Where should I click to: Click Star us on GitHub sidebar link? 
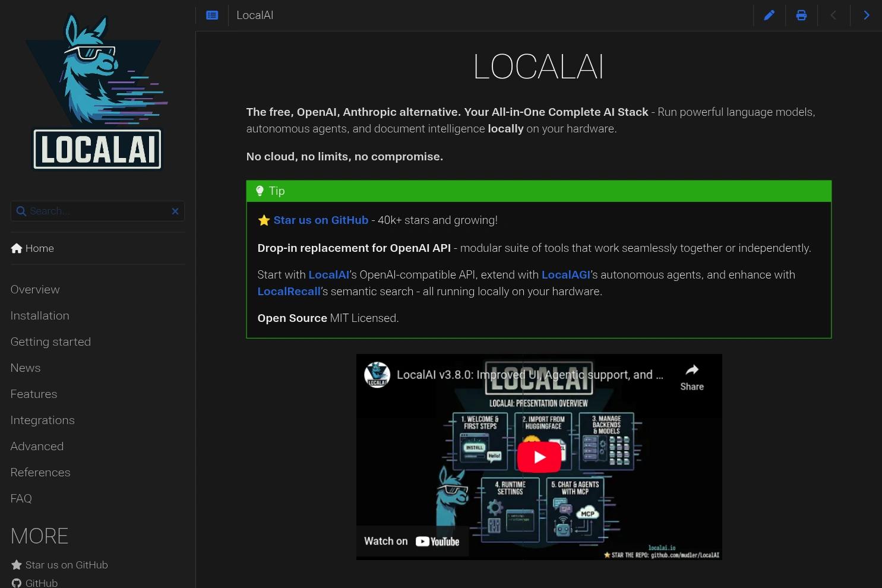click(x=67, y=565)
